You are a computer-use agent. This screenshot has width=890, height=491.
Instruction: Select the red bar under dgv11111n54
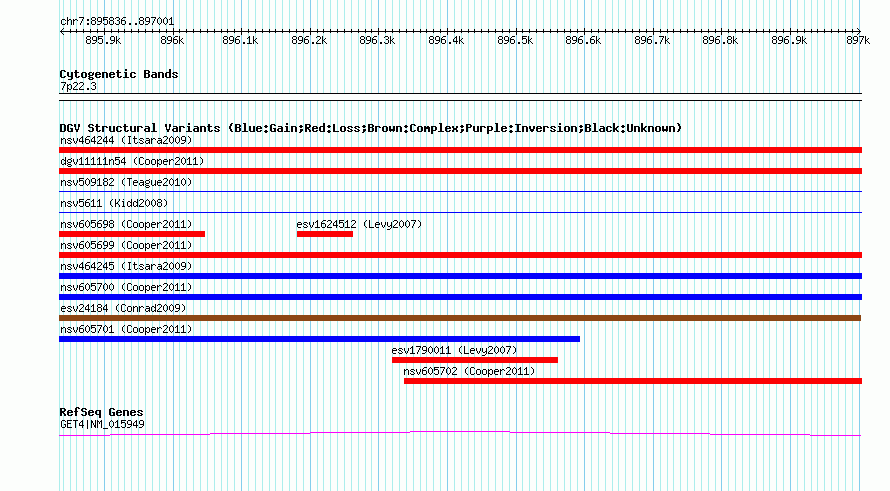(460, 171)
